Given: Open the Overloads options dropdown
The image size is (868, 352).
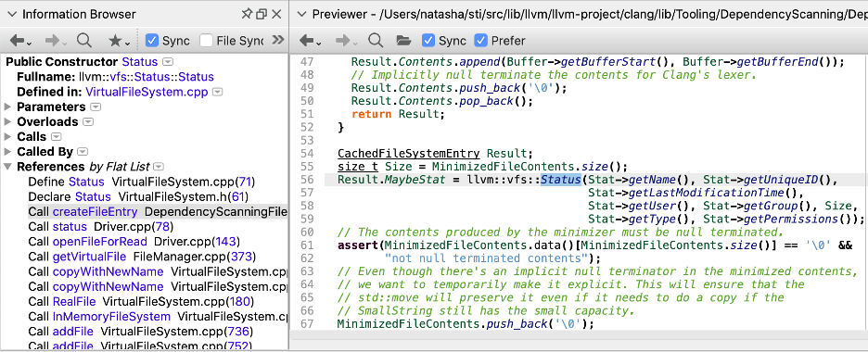Looking at the screenshot, I should 88,122.
